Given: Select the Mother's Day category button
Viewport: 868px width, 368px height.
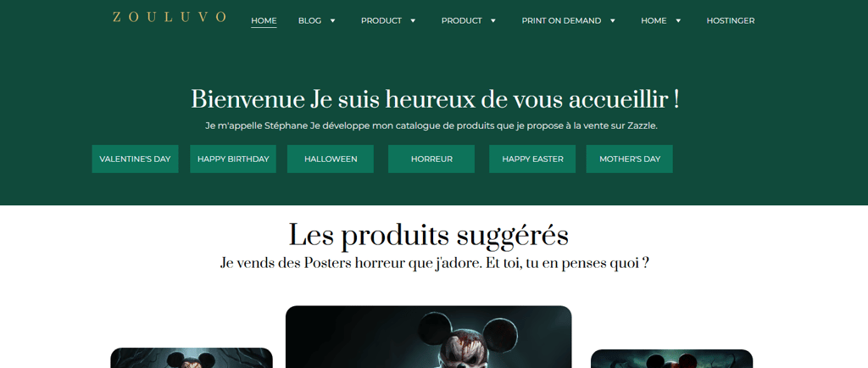Looking at the screenshot, I should pos(630,159).
